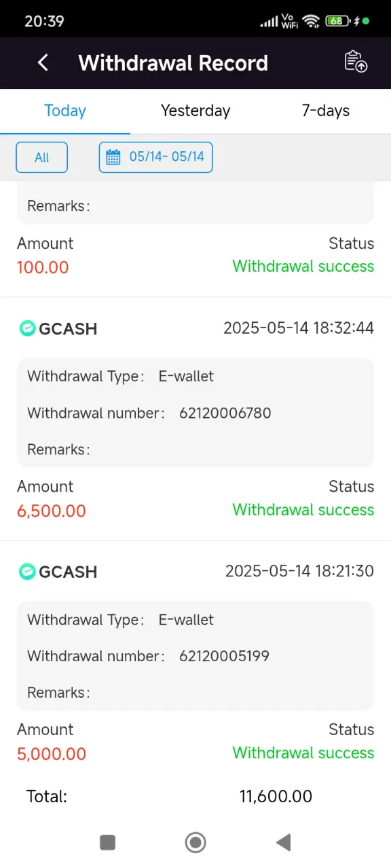Viewport: 391px width, 868px height.
Task: Open the All filter dropdown
Action: pyautogui.click(x=42, y=157)
